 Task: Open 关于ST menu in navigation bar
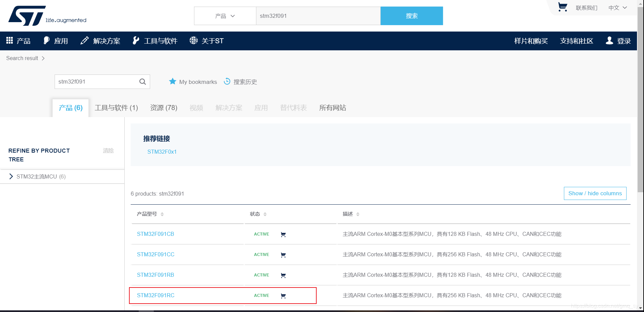point(212,41)
